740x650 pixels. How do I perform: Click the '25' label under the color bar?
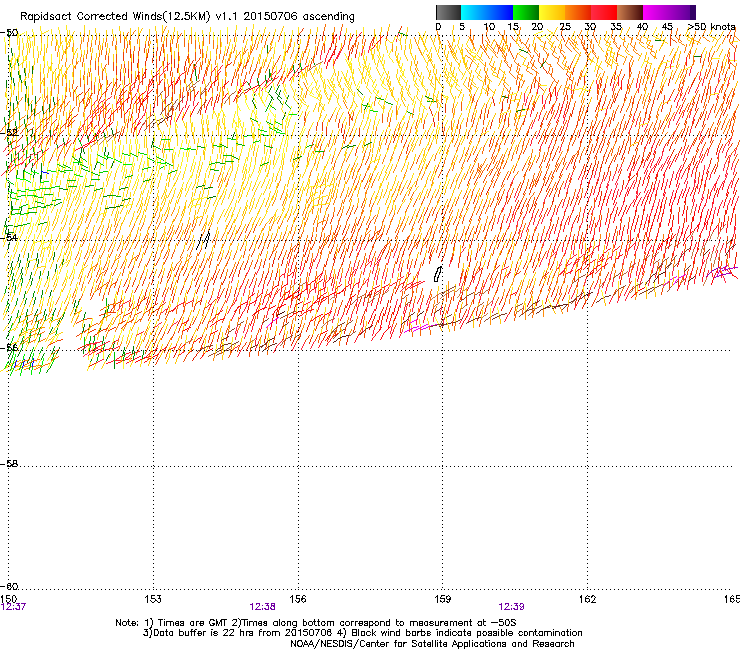565,27
